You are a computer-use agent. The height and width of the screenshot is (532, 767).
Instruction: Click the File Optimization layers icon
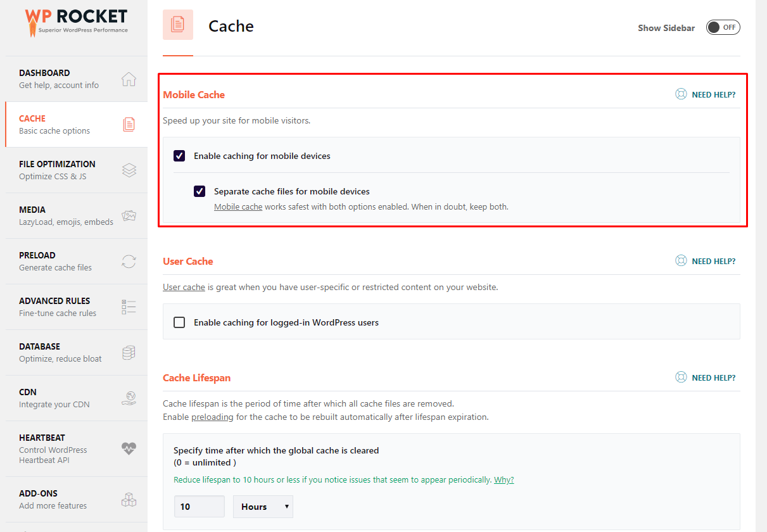coord(129,170)
